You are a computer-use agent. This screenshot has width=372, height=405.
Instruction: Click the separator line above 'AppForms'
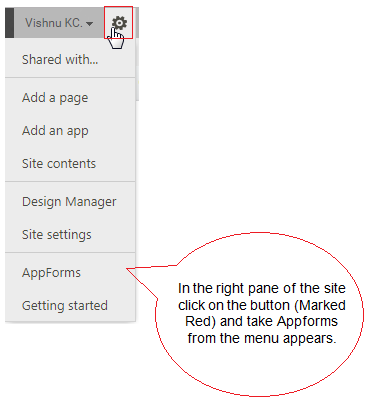tap(70, 252)
